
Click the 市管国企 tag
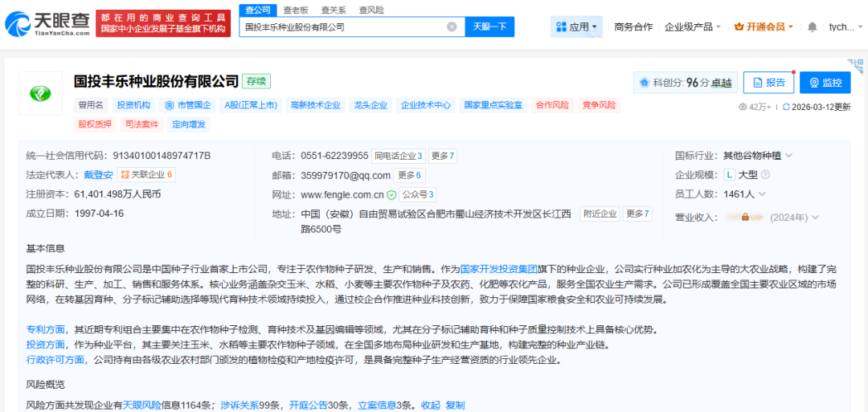187,105
